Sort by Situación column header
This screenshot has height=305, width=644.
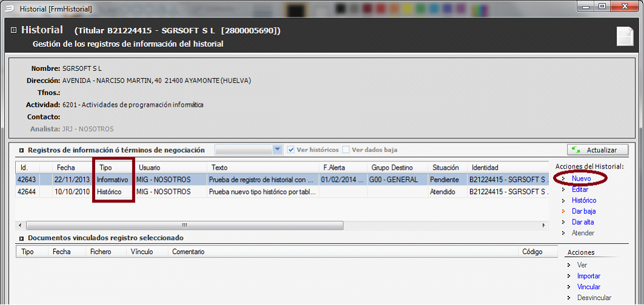(447, 167)
